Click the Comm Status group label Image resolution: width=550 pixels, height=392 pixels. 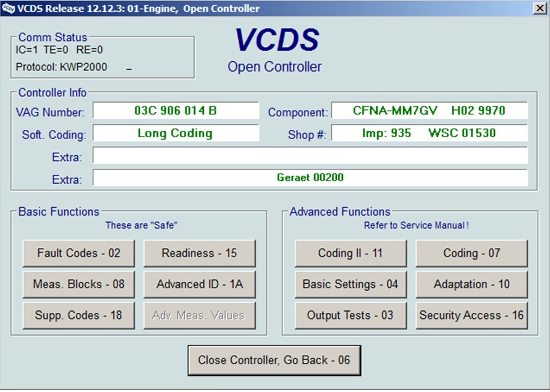click(53, 37)
